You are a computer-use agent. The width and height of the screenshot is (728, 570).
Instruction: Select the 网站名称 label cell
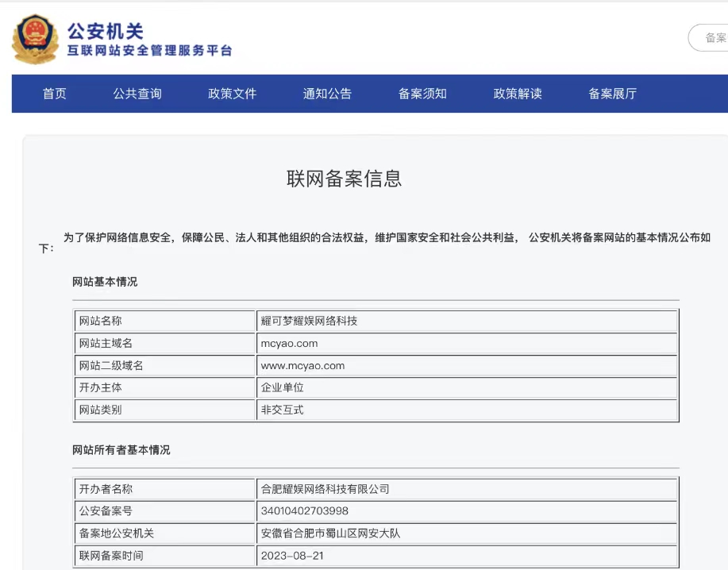165,321
